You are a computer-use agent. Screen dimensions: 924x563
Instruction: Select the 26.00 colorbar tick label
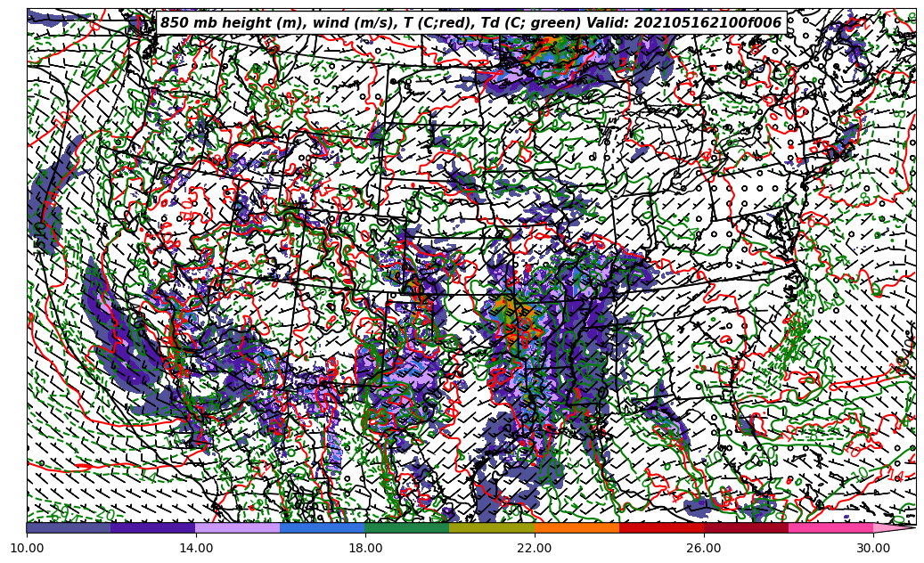pos(704,548)
